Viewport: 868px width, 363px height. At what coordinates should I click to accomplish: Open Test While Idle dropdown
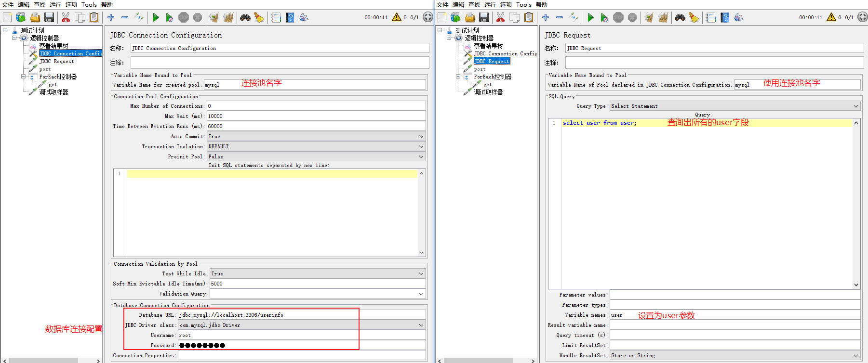pos(318,273)
